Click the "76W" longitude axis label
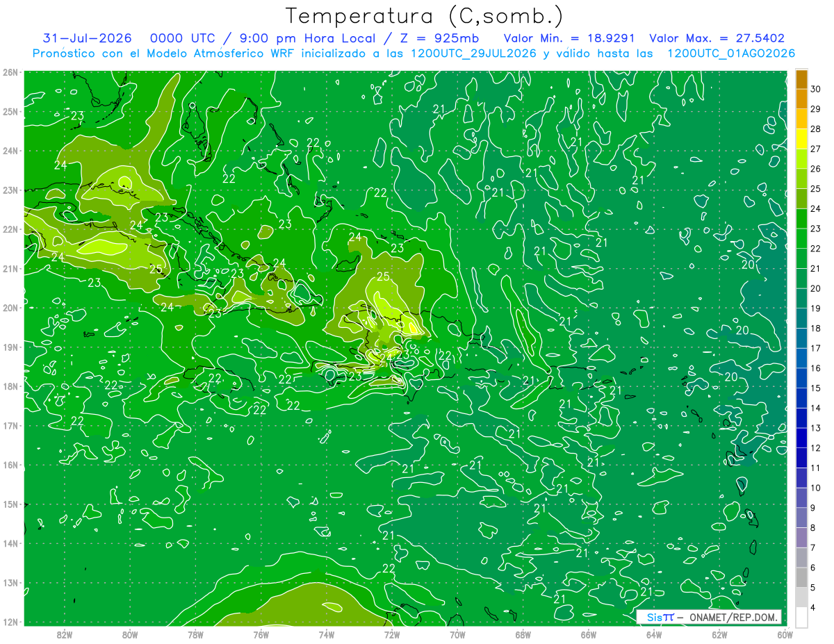Image resolution: width=834 pixels, height=644 pixels. pos(261,634)
